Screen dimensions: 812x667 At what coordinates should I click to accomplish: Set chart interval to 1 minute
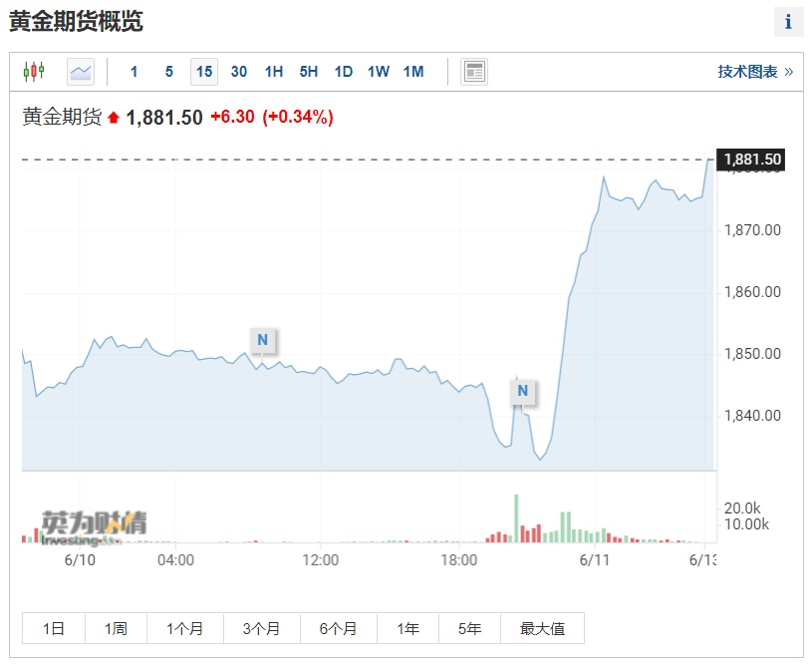click(135, 72)
